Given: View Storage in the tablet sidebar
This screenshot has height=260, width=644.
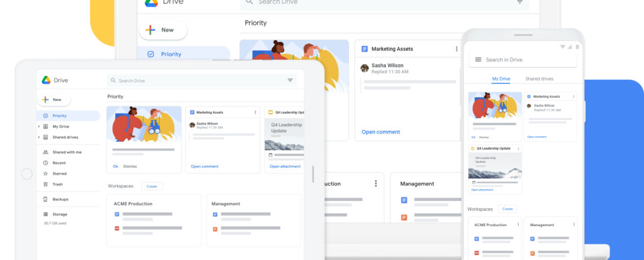Looking at the screenshot, I should click(59, 214).
